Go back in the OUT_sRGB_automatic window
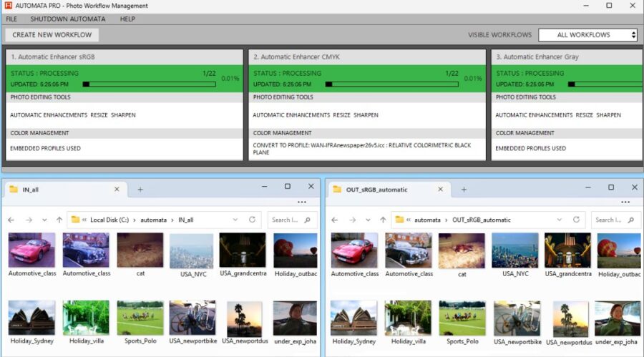 pos(335,220)
